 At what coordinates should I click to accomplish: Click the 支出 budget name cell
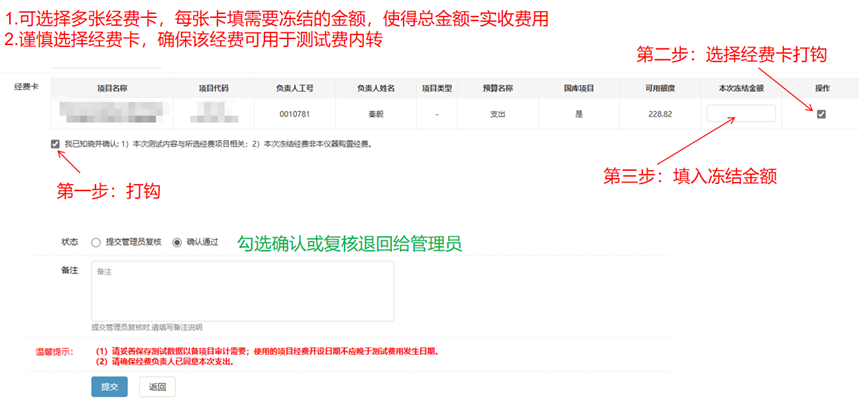[498, 114]
